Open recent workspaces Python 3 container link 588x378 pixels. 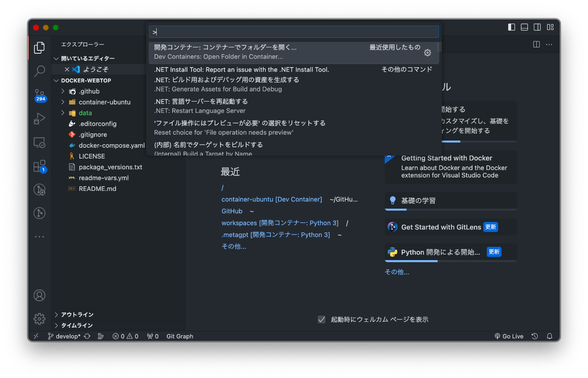point(280,223)
